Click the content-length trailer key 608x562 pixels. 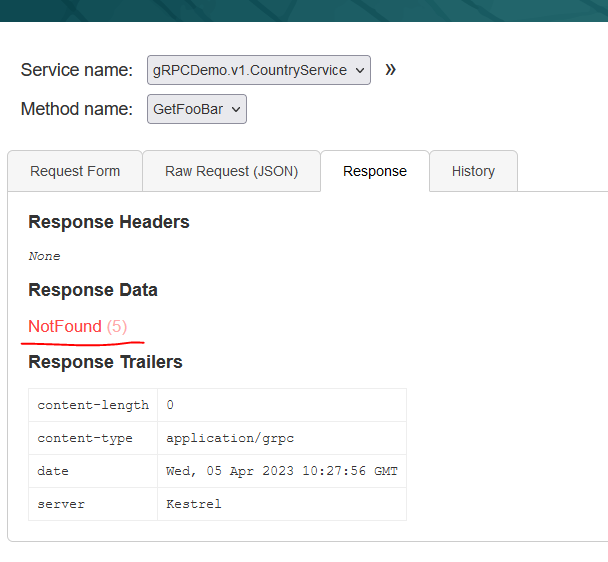pos(93,405)
